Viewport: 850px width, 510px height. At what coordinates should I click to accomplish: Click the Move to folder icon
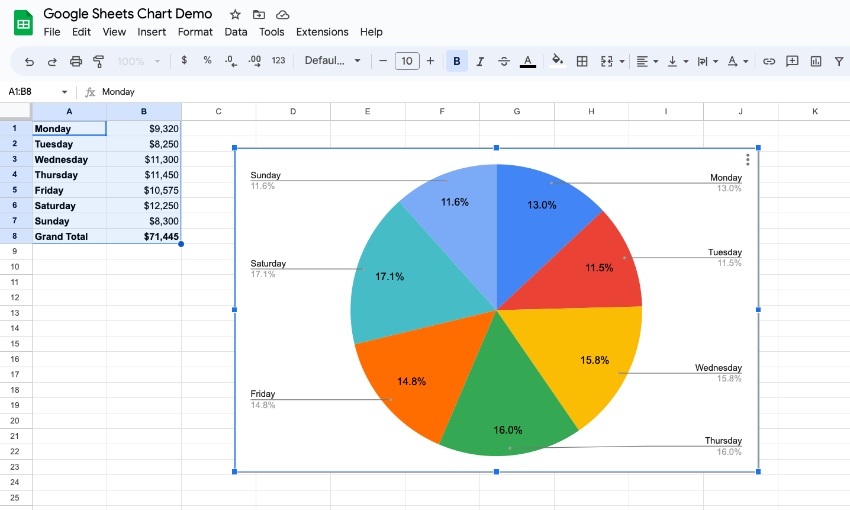[x=259, y=15]
